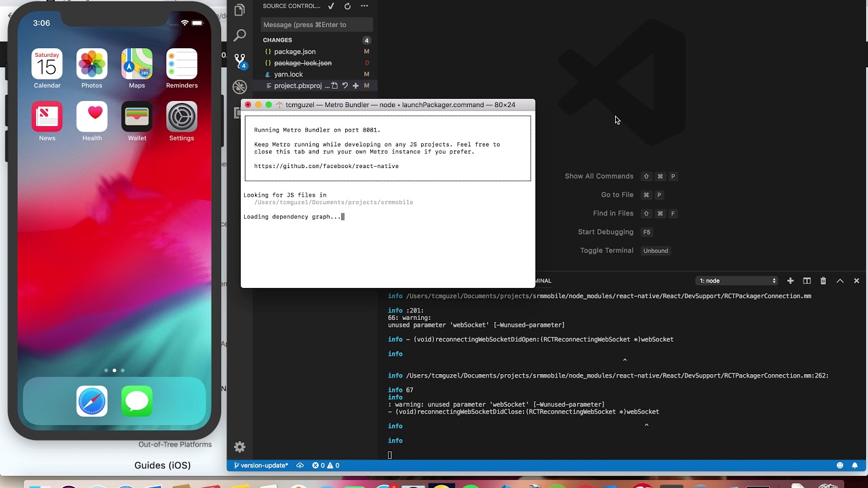
Task: Open Source Control more actions ellipsis
Action: point(364,6)
